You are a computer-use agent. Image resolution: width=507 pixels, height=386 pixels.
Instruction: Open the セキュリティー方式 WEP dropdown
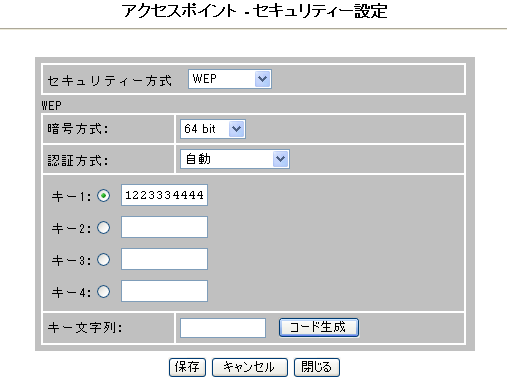(x=230, y=79)
